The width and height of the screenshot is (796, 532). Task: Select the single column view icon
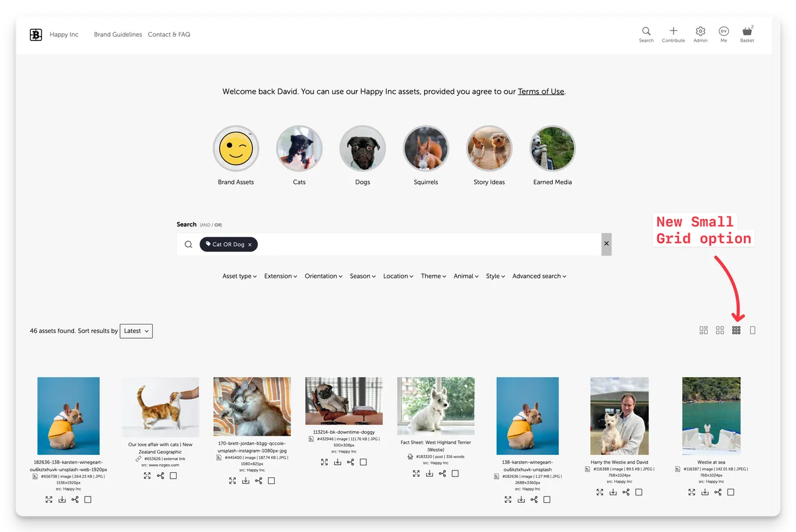pyautogui.click(x=752, y=331)
